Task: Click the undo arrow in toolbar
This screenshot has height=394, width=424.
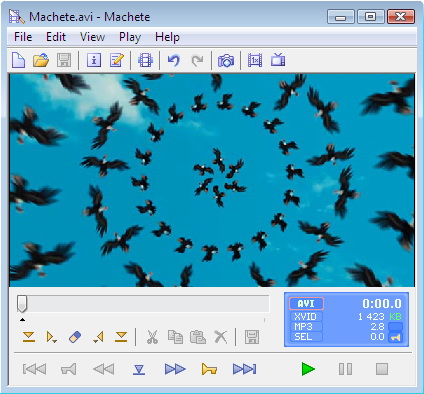Action: click(174, 60)
